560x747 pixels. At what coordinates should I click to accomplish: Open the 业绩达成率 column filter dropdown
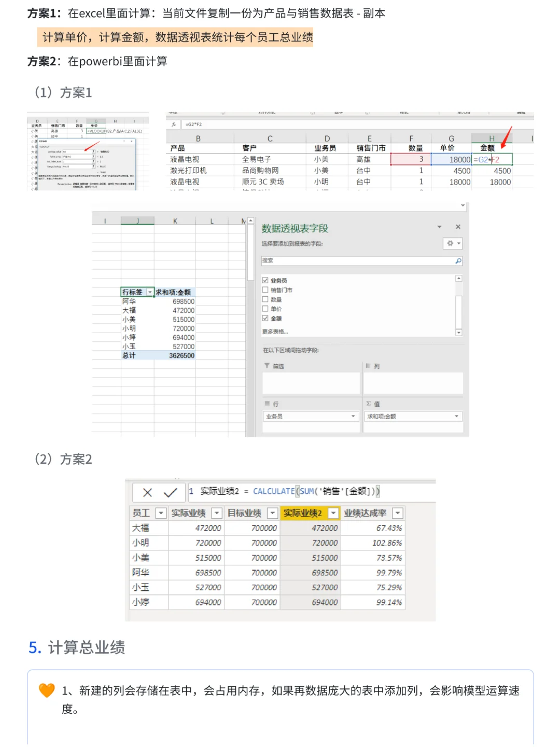[x=398, y=513]
